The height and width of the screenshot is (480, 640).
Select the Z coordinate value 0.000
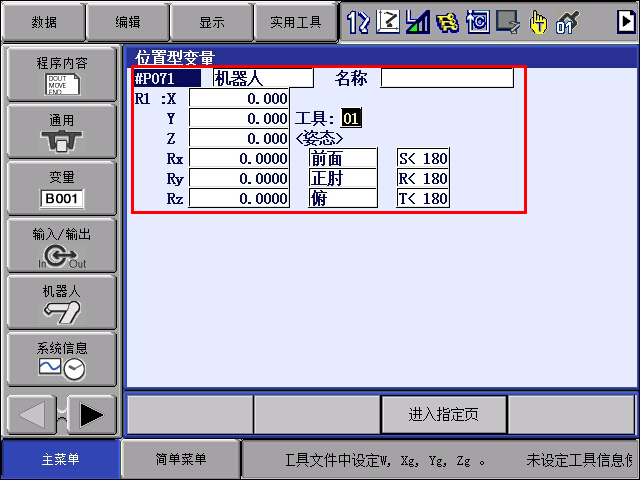(x=239, y=138)
